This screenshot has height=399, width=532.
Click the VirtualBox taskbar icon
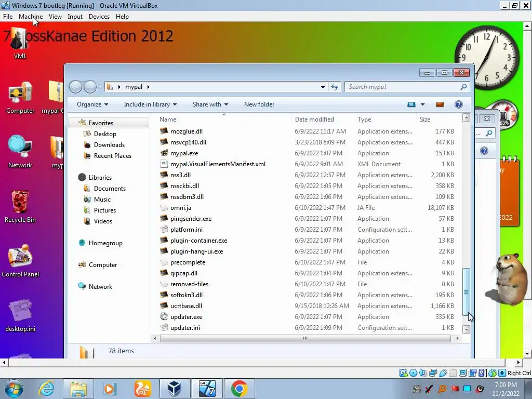click(175, 389)
